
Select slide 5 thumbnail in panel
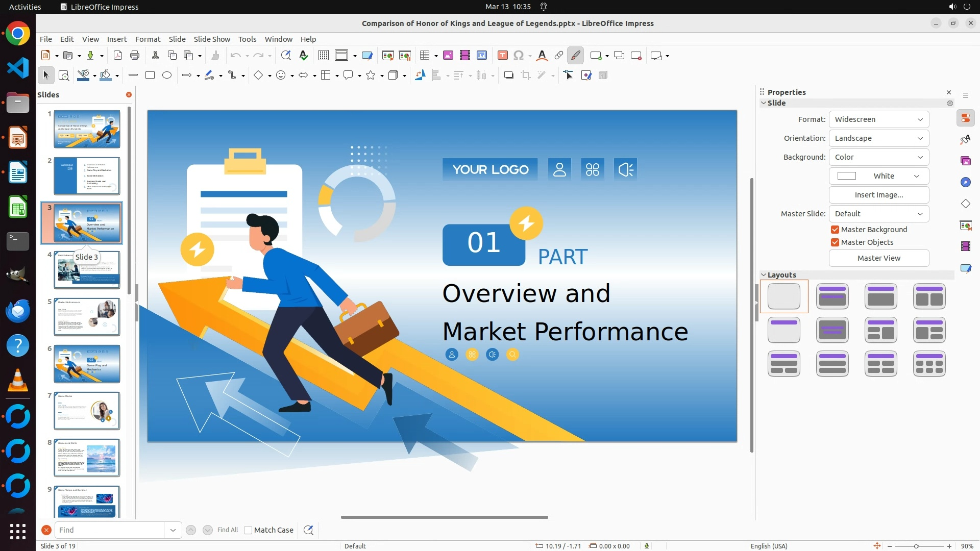(87, 317)
